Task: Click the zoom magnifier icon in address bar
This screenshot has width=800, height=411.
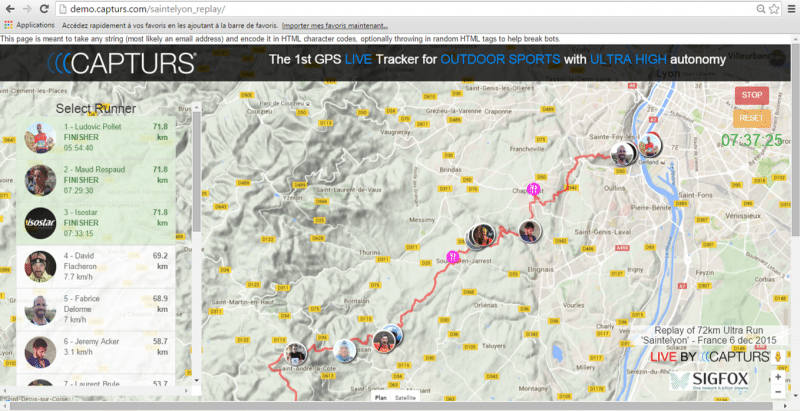Action: coord(761,9)
